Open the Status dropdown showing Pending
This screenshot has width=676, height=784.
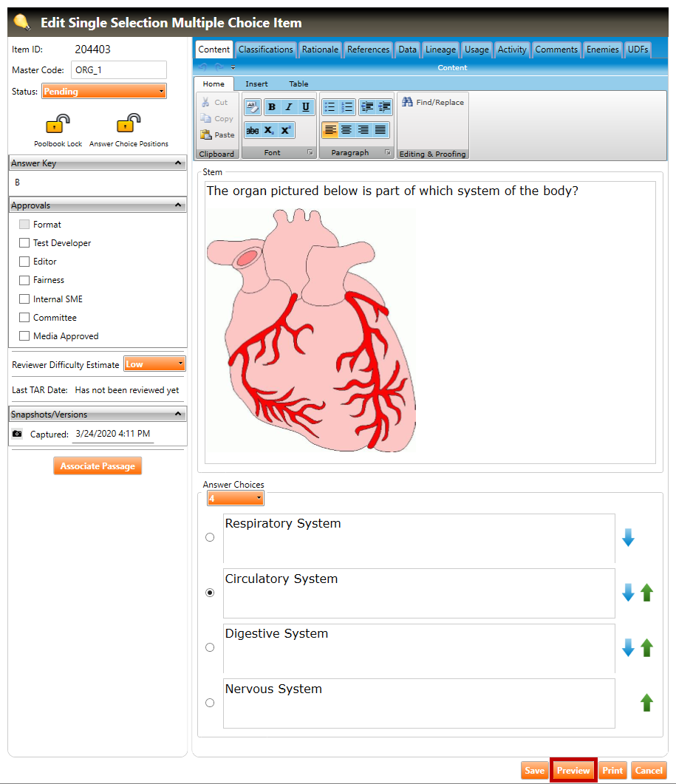pos(104,92)
